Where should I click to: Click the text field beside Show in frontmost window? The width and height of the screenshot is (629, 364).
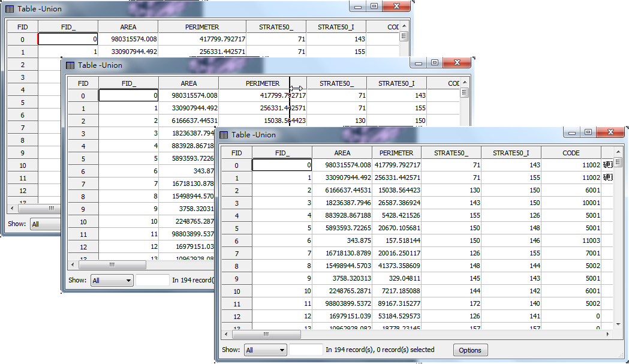point(306,350)
